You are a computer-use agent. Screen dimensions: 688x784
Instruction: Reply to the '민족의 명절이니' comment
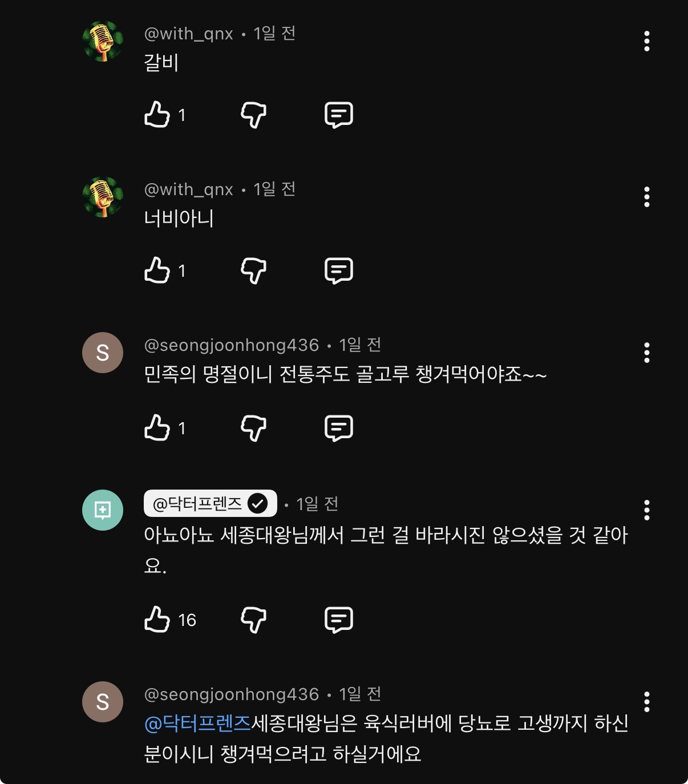click(338, 428)
